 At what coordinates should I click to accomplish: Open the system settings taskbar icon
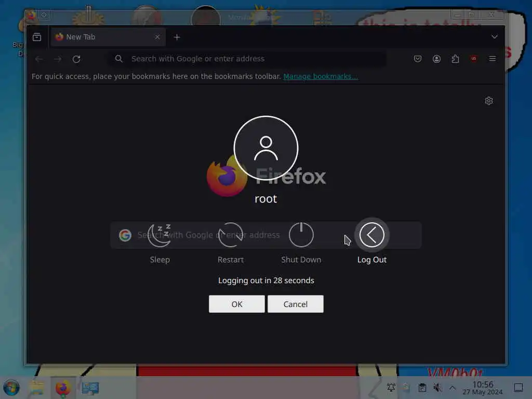(90, 388)
